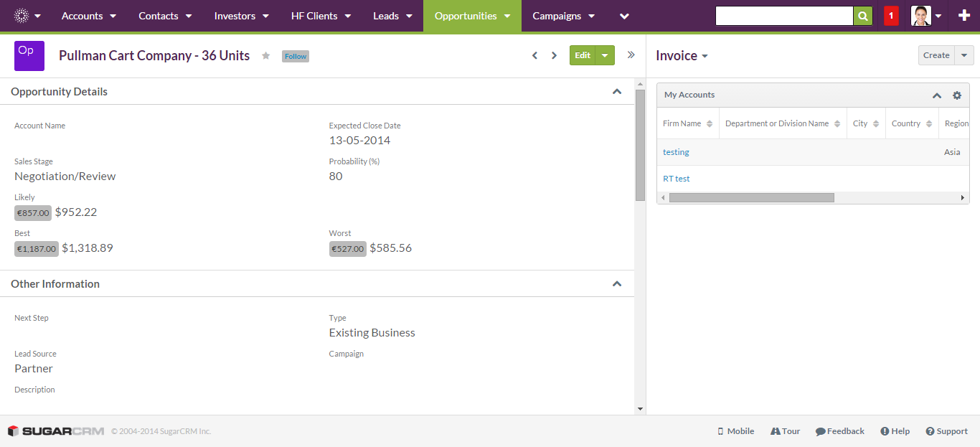Click the 13-05-2014 close date value
This screenshot has width=980, height=447.
pyautogui.click(x=360, y=141)
